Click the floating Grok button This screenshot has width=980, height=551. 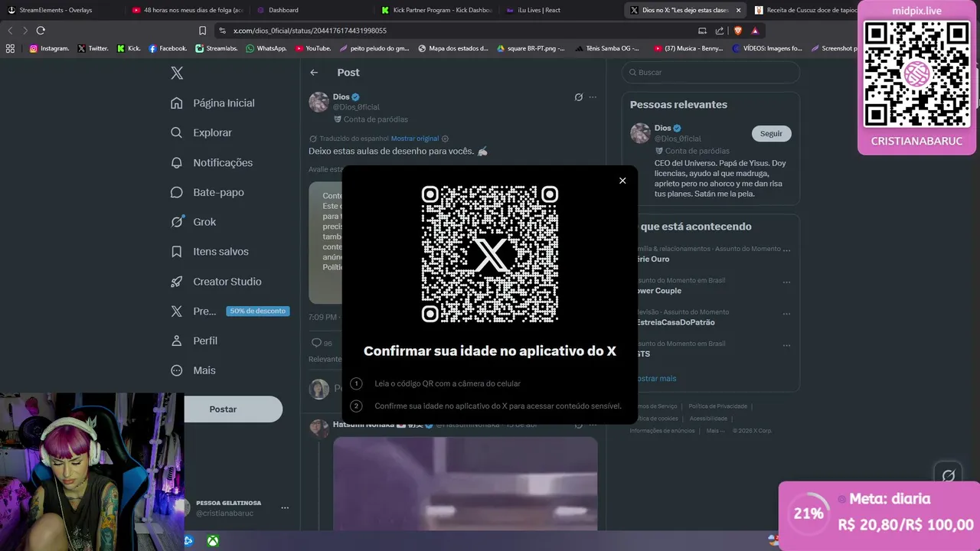[x=948, y=476]
